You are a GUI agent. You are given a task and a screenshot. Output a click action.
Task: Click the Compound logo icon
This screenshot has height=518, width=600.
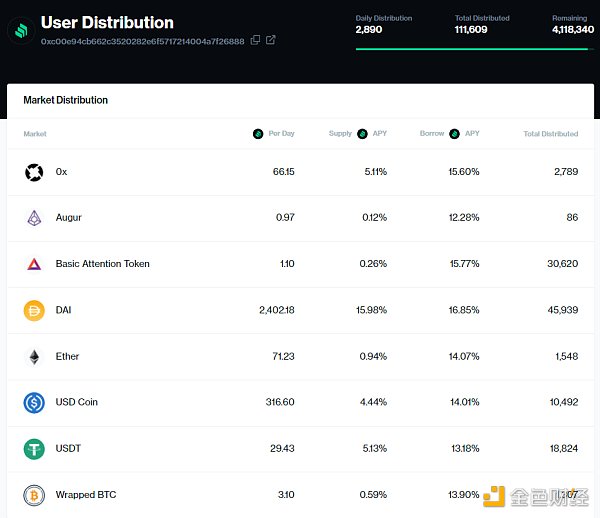pos(19,30)
